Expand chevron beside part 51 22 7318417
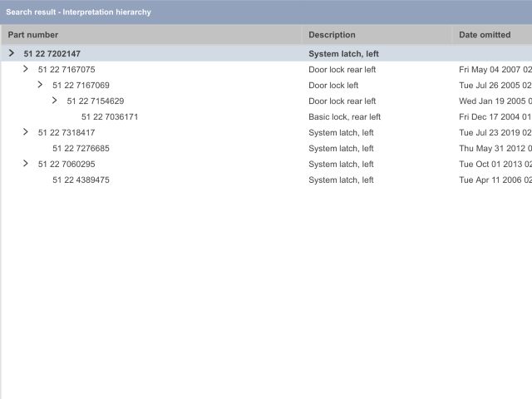532x399 pixels. tap(26, 132)
